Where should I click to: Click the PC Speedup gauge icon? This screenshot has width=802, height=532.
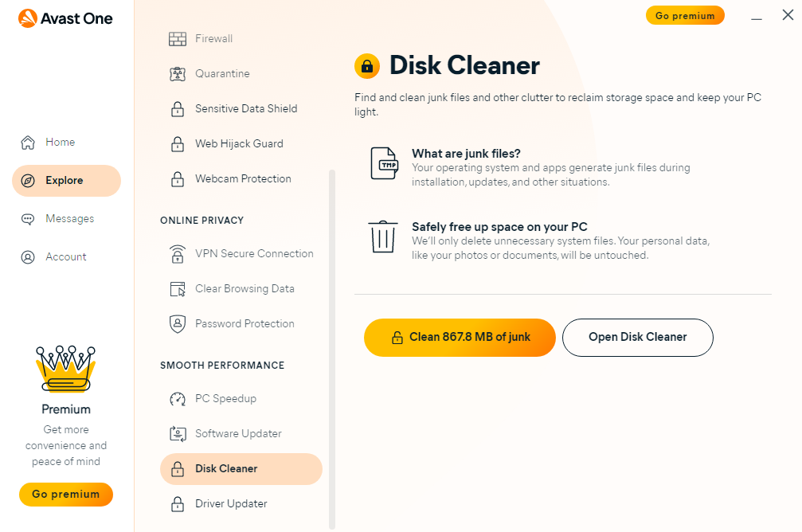[178, 399]
